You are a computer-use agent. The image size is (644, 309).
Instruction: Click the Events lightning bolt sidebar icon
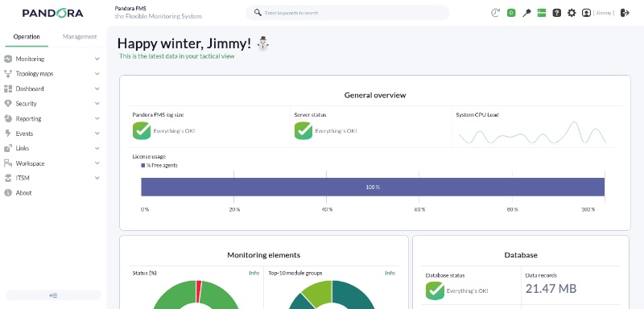tap(8, 134)
